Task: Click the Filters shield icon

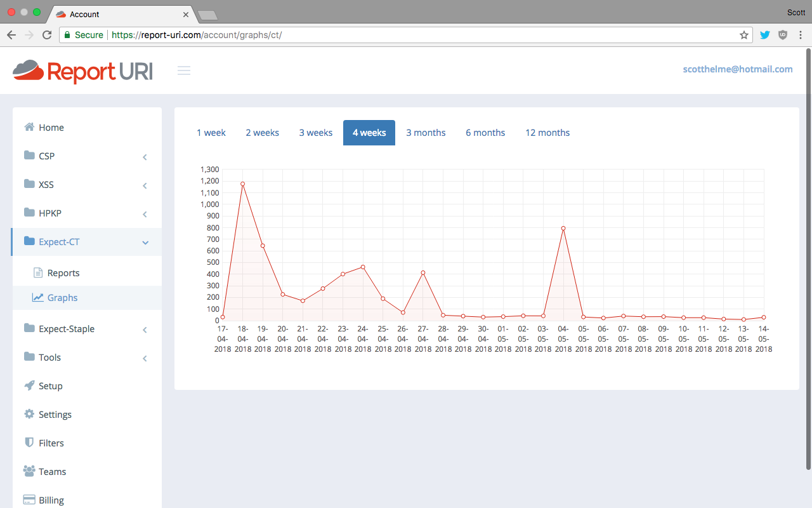Action: click(x=29, y=443)
